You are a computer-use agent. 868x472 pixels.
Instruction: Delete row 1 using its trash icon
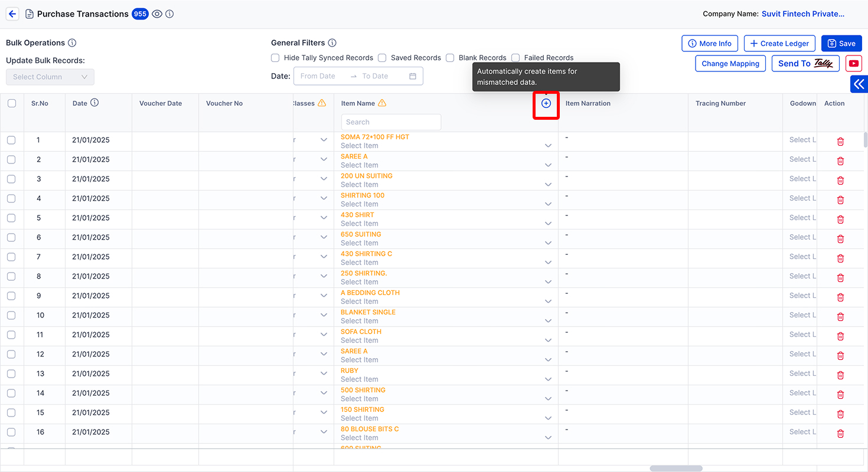coord(841,142)
